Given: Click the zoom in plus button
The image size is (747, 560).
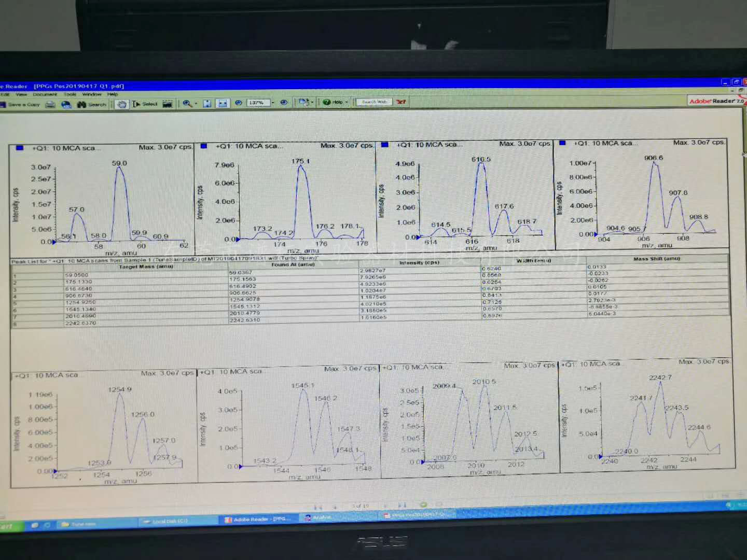Looking at the screenshot, I should pyautogui.click(x=284, y=103).
